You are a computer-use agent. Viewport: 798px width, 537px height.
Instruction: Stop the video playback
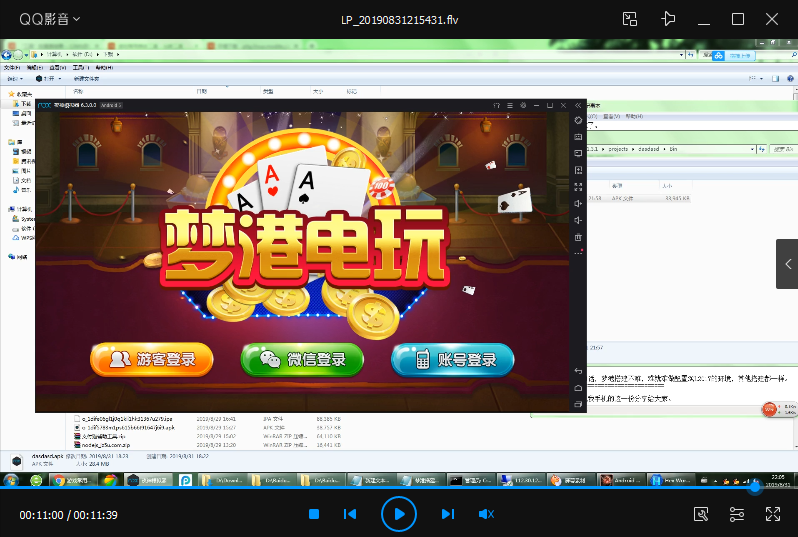click(314, 514)
